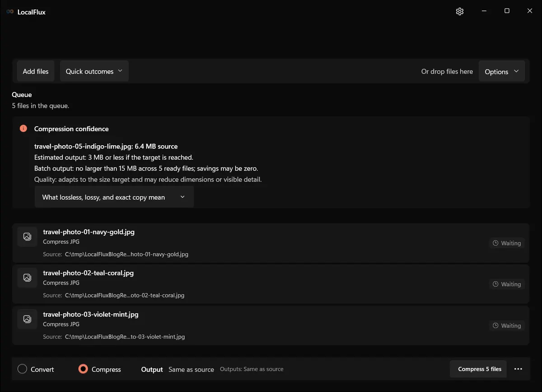
Task: Click '5 files in the queue.' text
Action: [x=40, y=106]
